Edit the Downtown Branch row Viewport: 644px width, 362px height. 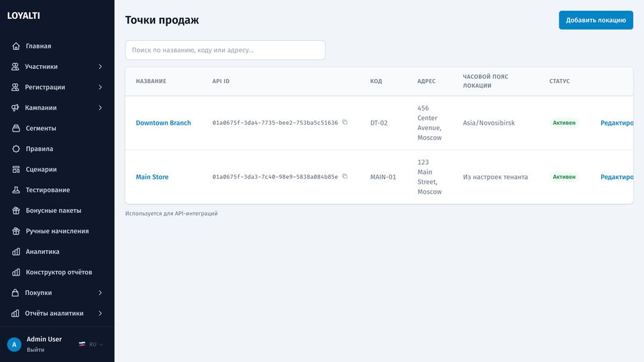pyautogui.click(x=616, y=123)
